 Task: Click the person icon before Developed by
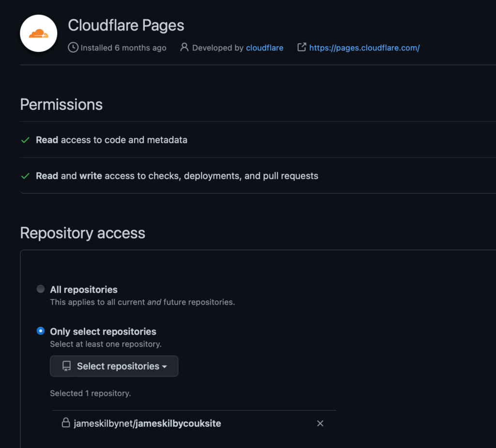pyautogui.click(x=184, y=47)
